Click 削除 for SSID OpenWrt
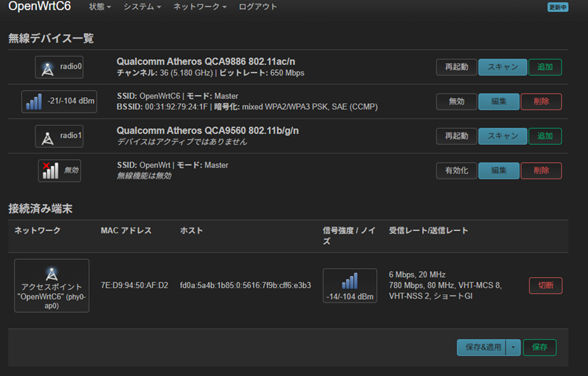 [541, 170]
